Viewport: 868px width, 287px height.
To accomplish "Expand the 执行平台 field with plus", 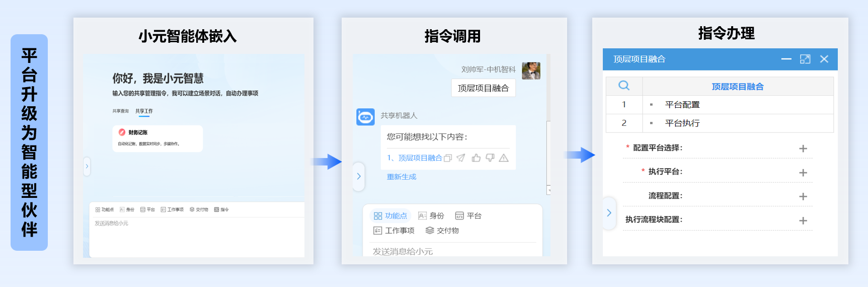I will click(x=803, y=173).
